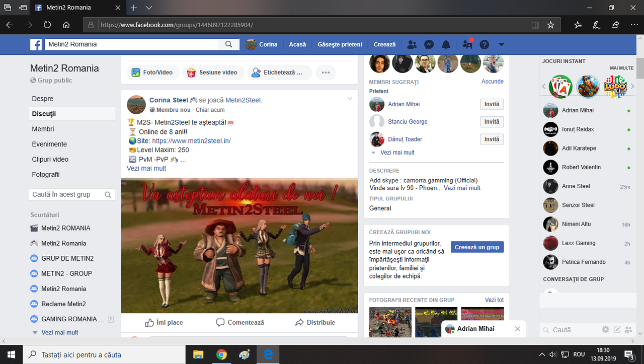Viewport: 644px width, 364px height.
Task: Add page to favorites star
Action: (550, 25)
